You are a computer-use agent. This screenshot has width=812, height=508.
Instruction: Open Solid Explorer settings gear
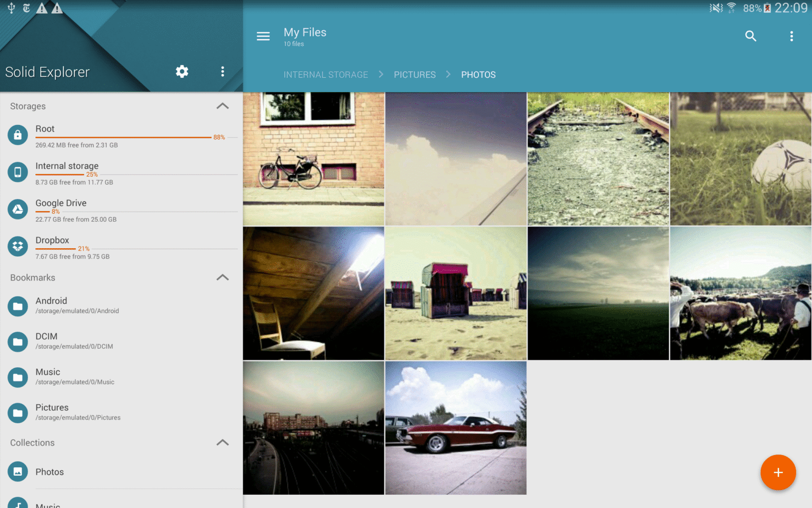coord(182,71)
